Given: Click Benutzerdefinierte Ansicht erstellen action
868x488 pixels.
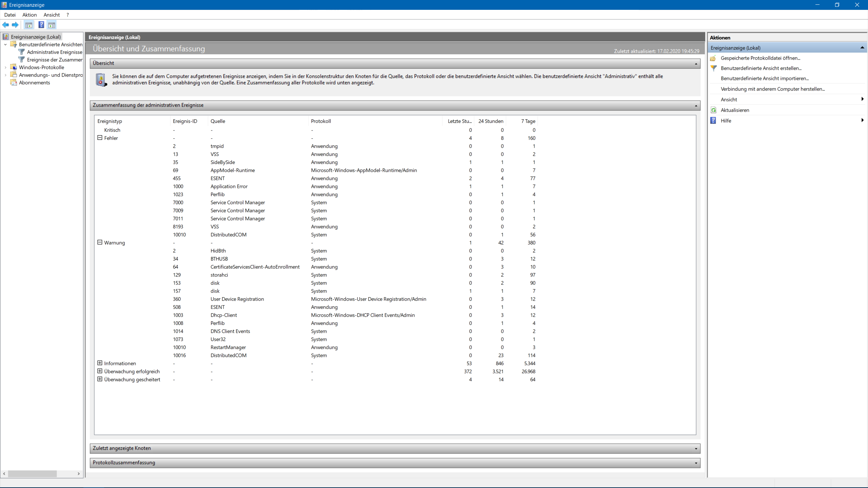Looking at the screenshot, I should (x=761, y=68).
